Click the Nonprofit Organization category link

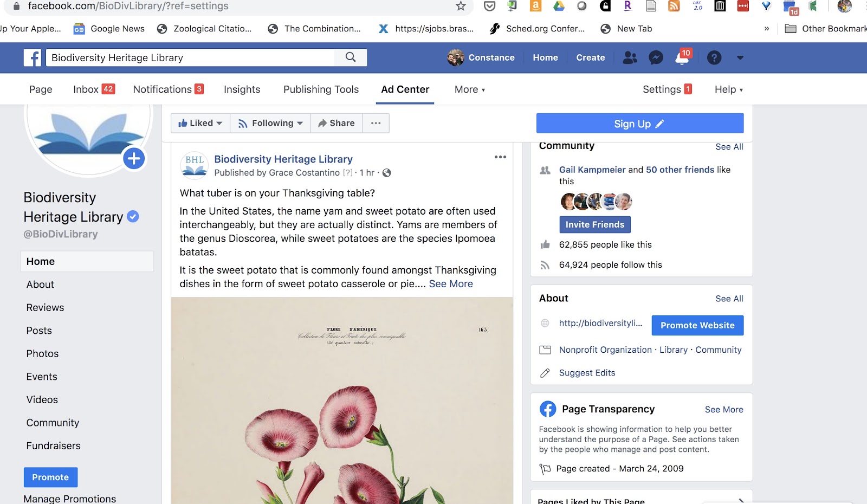click(x=605, y=350)
